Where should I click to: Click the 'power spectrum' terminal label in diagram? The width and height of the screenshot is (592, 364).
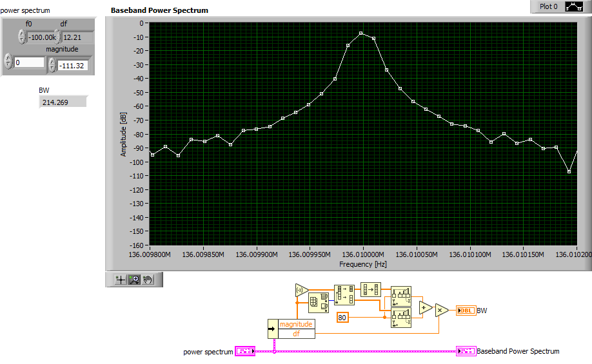[x=208, y=352]
